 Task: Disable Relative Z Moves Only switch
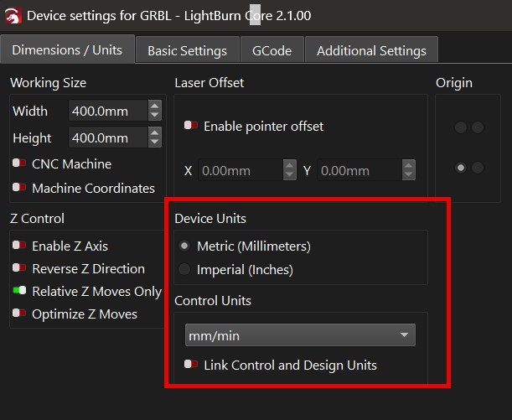pyautogui.click(x=19, y=290)
